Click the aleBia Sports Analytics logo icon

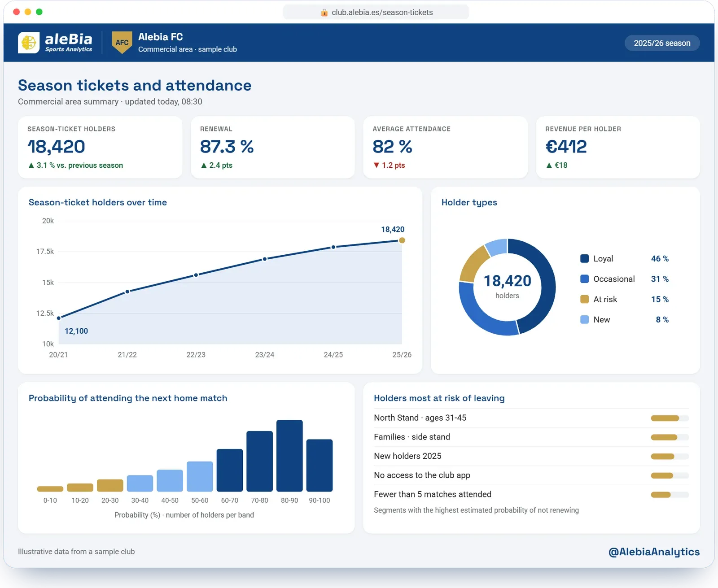(x=29, y=43)
